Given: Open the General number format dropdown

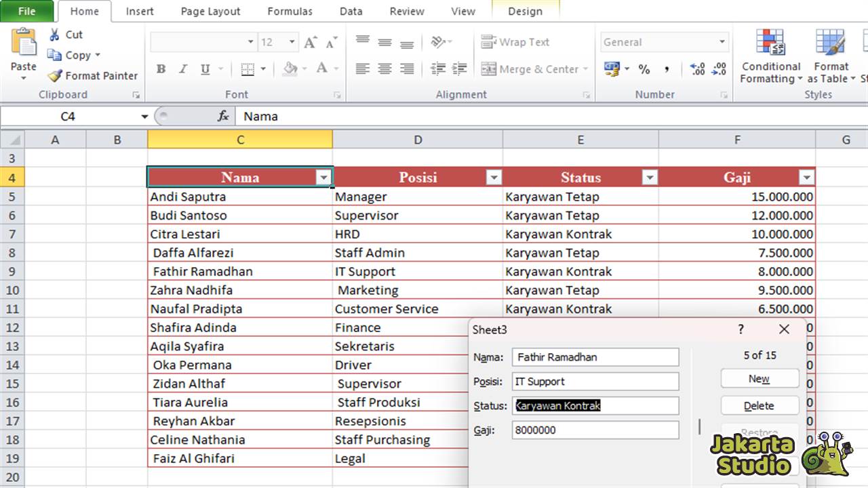Looking at the screenshot, I should coord(722,41).
